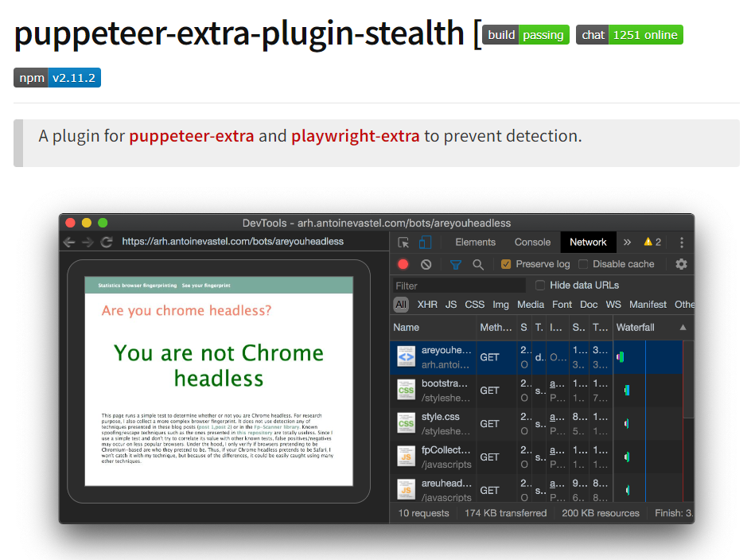Click the style.css waterfall timing bar
This screenshot has height=560, width=751.
(x=626, y=423)
